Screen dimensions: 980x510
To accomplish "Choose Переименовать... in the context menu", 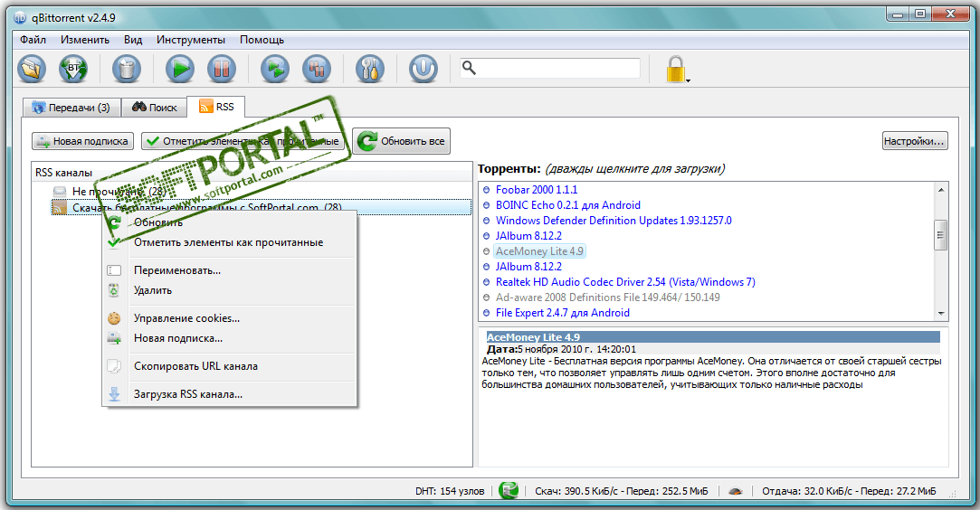I will click(177, 270).
